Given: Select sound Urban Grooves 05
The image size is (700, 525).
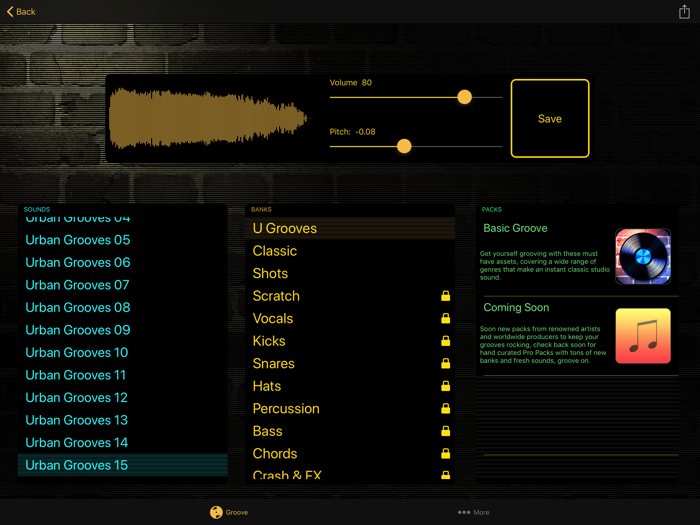Looking at the screenshot, I should tap(123, 240).
